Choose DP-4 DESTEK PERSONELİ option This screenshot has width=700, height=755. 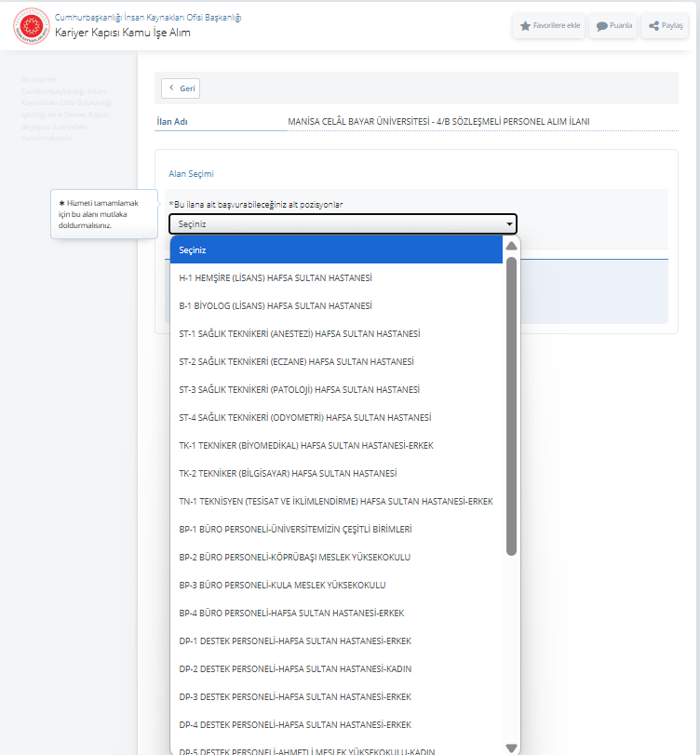click(336, 724)
